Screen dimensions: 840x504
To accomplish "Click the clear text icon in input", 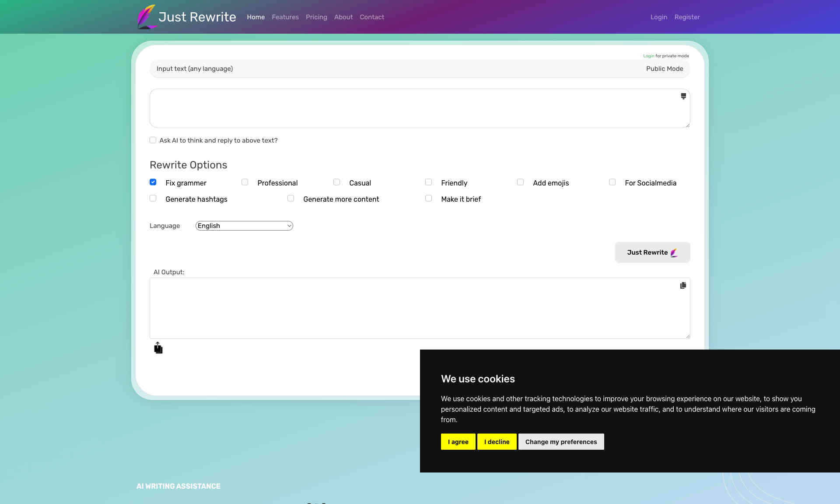I will coord(683,96).
